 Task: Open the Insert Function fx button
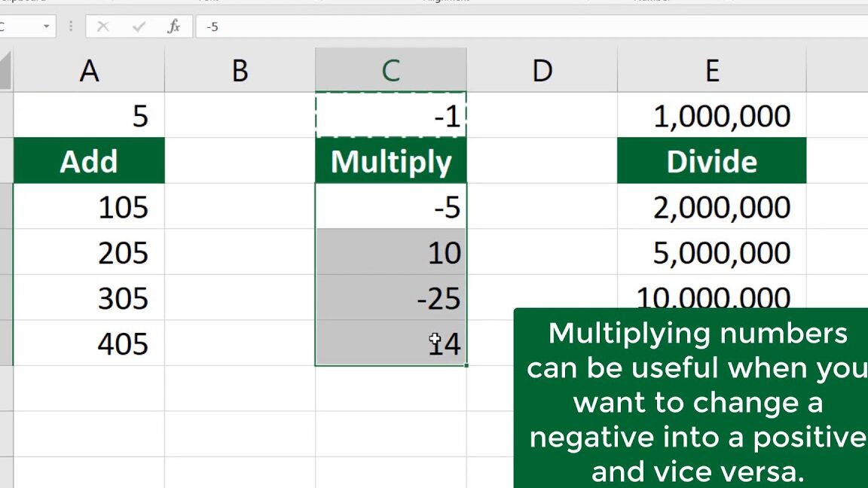[x=174, y=26]
